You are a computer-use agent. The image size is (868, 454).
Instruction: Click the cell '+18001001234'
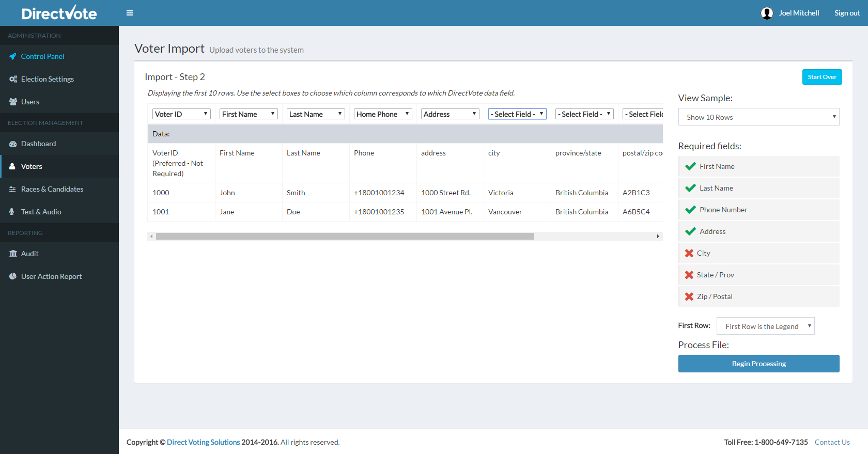click(x=383, y=193)
